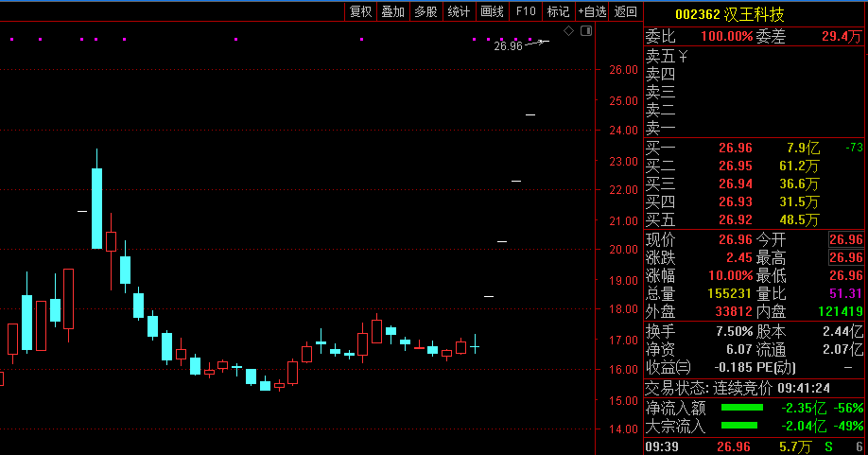868x455 pixels.
Task: Click the 叠加 overlay button
Action: coord(393,11)
